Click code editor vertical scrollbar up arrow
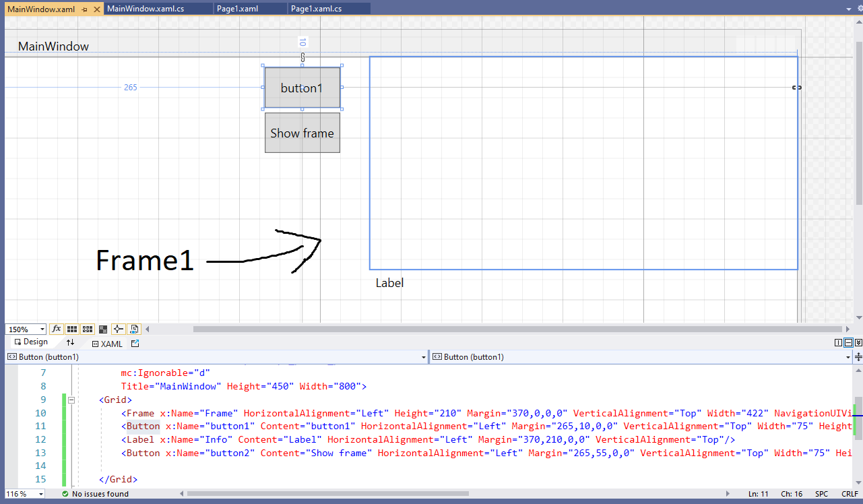The width and height of the screenshot is (863, 504). point(858,369)
